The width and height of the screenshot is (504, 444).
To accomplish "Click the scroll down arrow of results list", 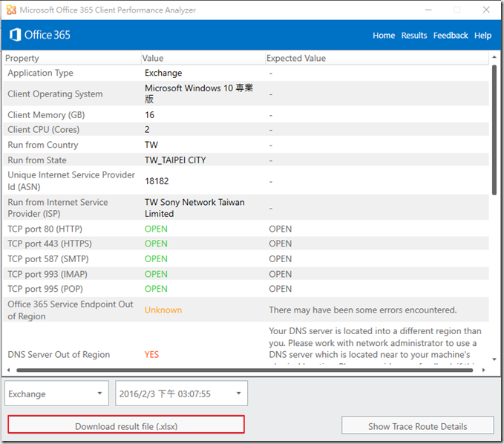I will (494, 359).
